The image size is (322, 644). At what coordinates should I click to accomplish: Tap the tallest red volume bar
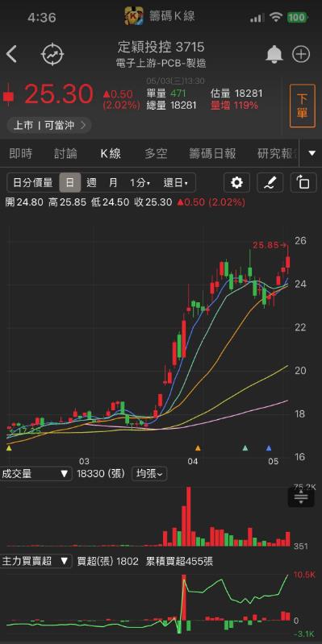click(189, 517)
